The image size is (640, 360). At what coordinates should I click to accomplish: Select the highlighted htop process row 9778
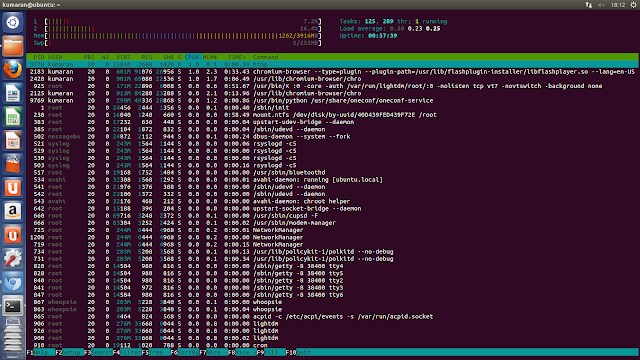(332, 64)
